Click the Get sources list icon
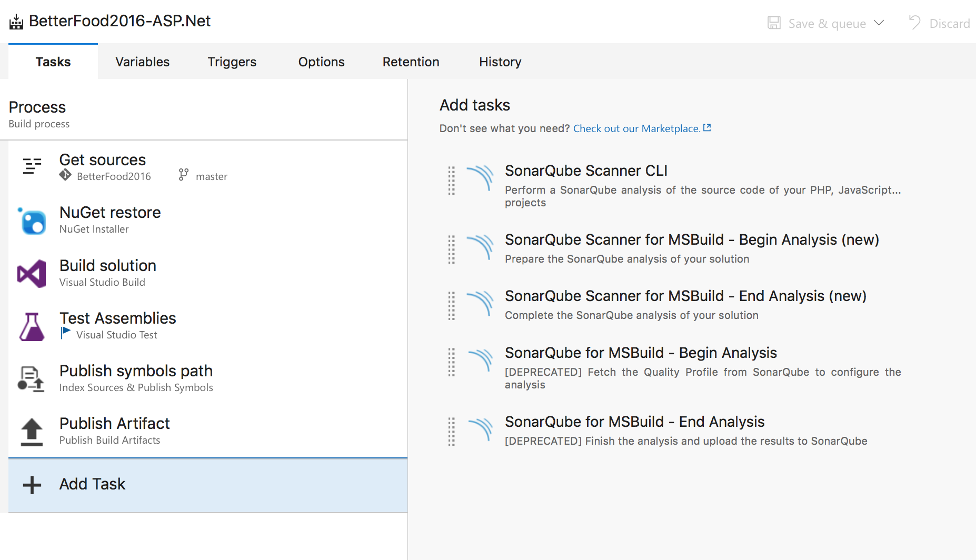976x560 pixels. click(32, 166)
